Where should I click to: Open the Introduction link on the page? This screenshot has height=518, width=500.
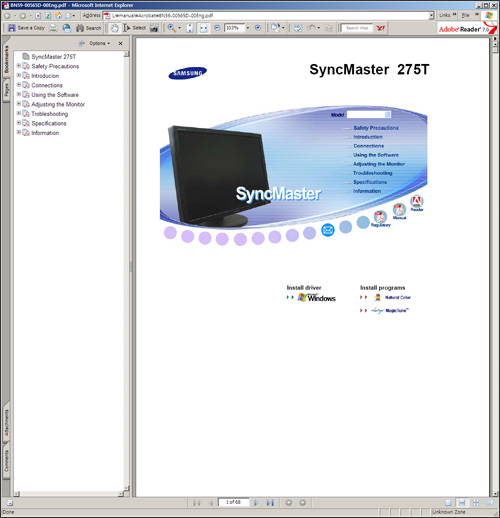[x=368, y=137]
